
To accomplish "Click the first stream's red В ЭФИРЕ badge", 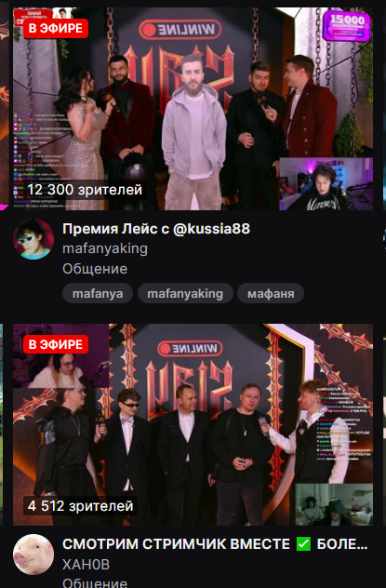I will (56, 29).
